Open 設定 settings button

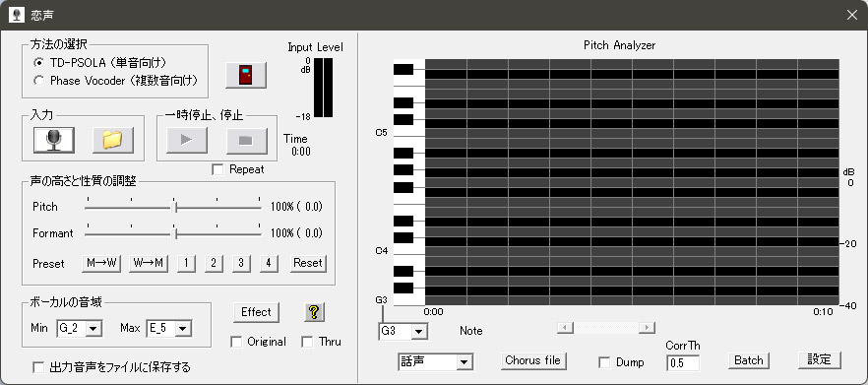tap(819, 359)
